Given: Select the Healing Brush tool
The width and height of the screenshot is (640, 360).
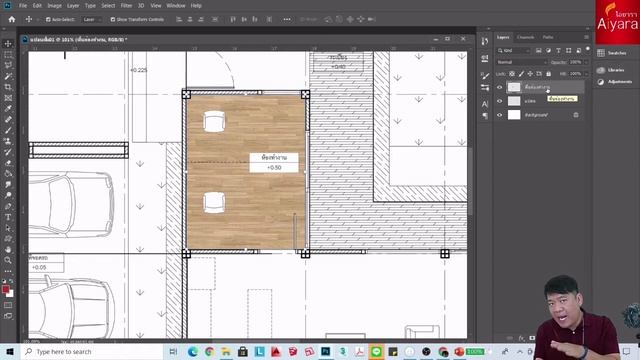Looking at the screenshot, I should pyautogui.click(x=8, y=120).
